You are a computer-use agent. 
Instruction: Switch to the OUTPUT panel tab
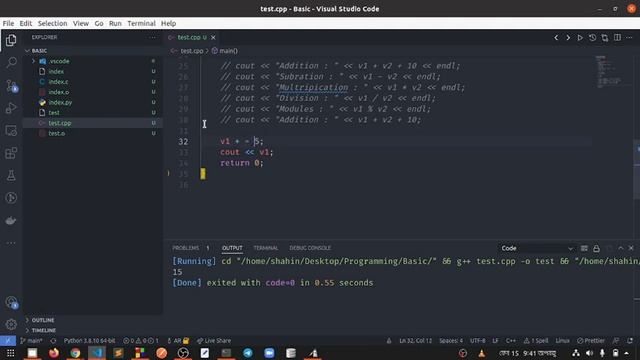pyautogui.click(x=232, y=248)
